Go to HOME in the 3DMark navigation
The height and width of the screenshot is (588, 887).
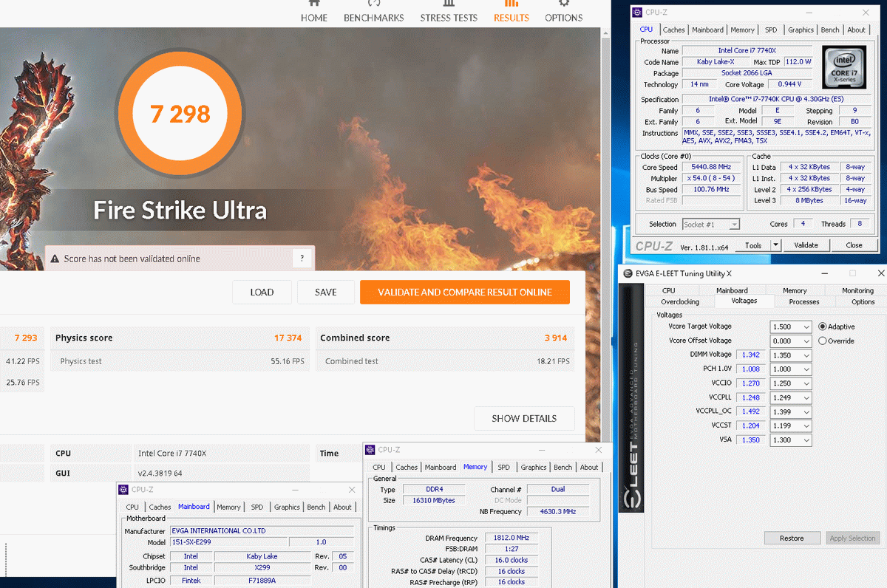[x=314, y=12]
